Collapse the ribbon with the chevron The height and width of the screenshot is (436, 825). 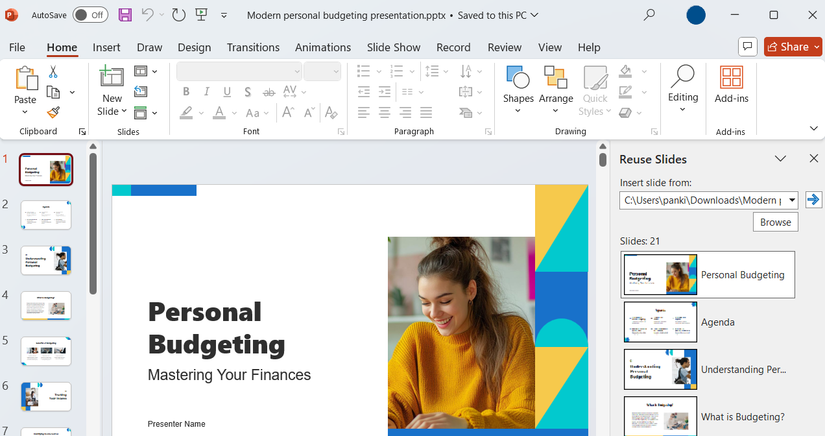pyautogui.click(x=813, y=128)
